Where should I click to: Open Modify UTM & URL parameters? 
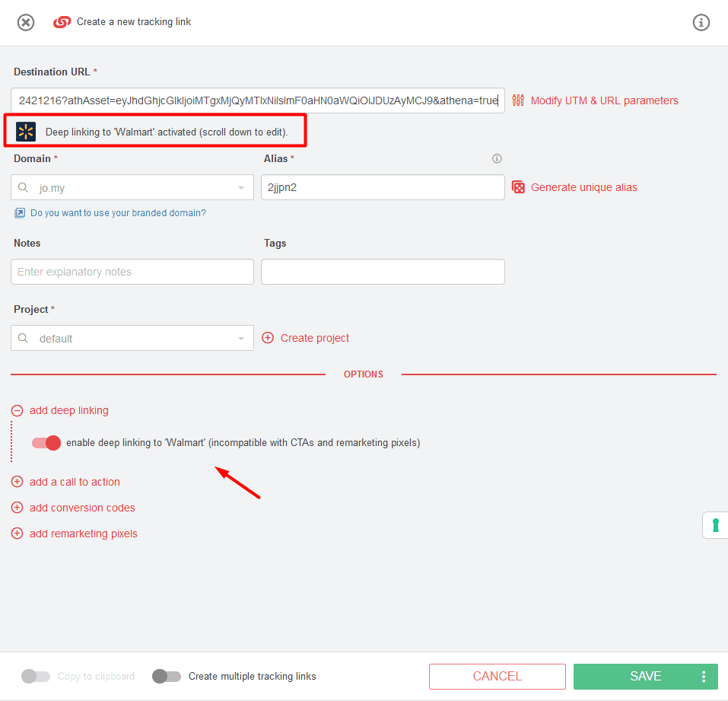click(604, 100)
